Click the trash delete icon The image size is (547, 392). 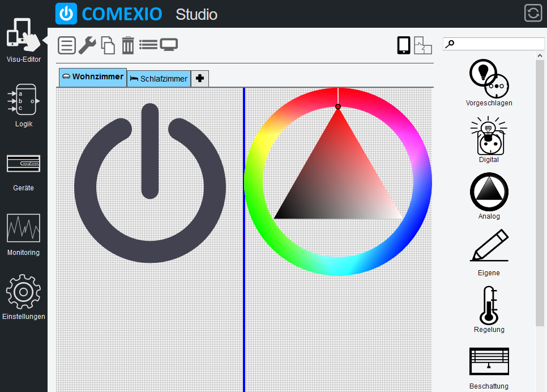(x=127, y=45)
